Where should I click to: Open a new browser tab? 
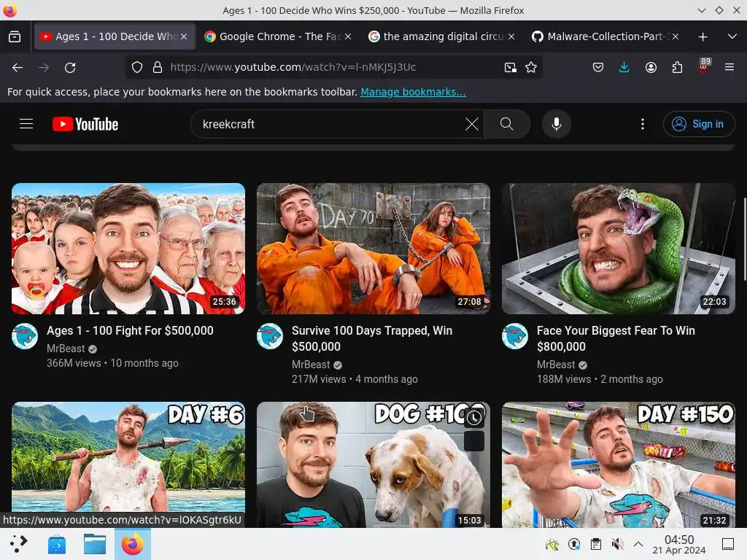pyautogui.click(x=703, y=36)
